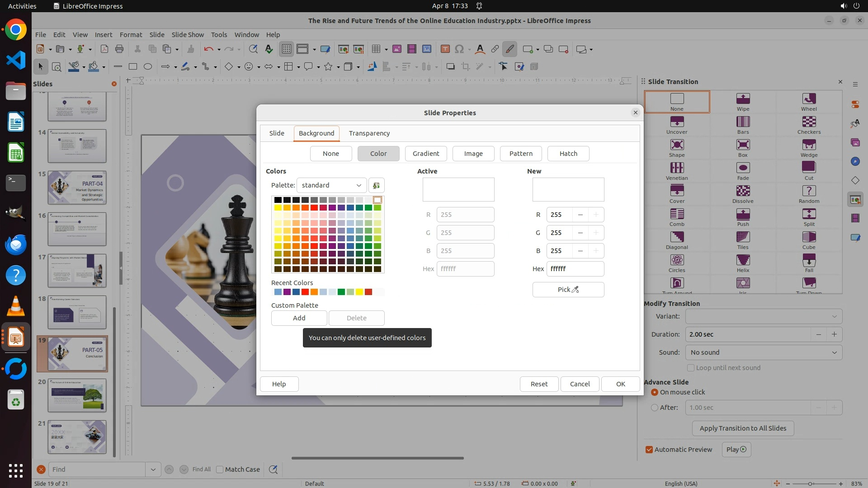Open the Palette standard dropdown

click(x=331, y=185)
